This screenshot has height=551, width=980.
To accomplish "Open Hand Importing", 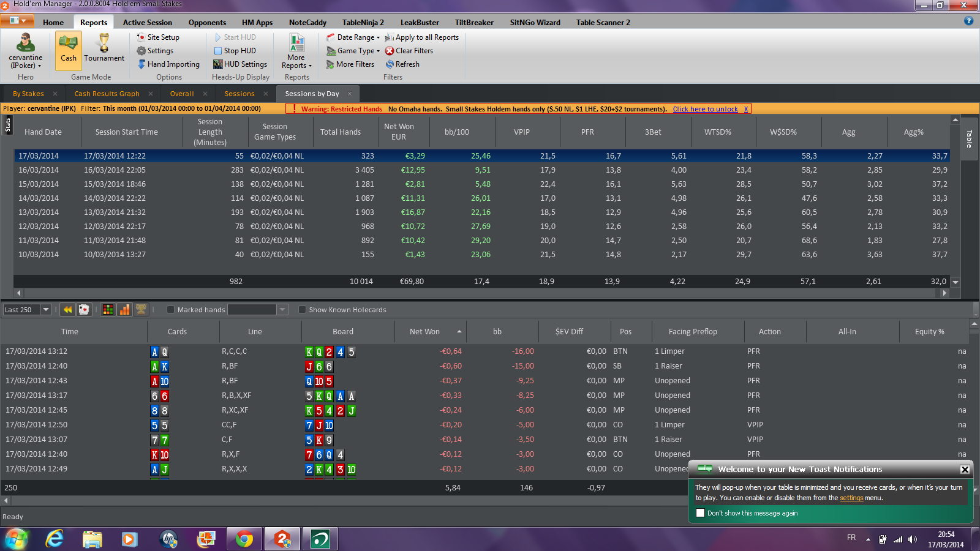I will 168,64.
